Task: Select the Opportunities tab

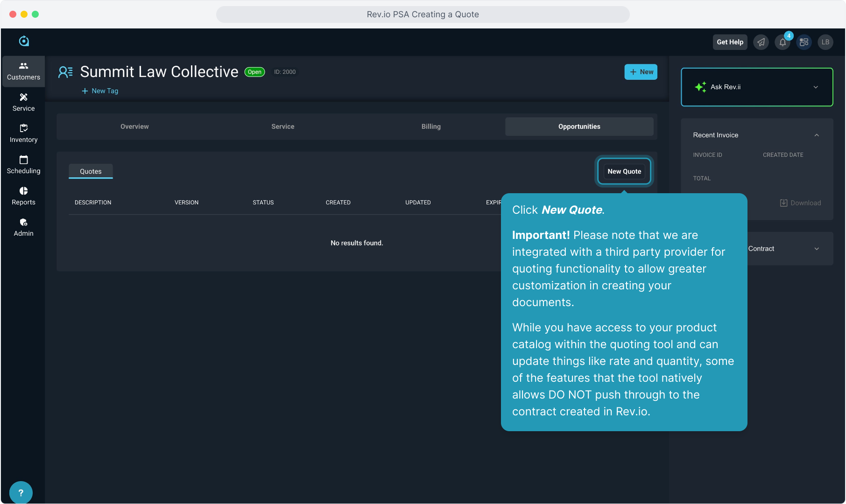Action: pyautogui.click(x=579, y=126)
